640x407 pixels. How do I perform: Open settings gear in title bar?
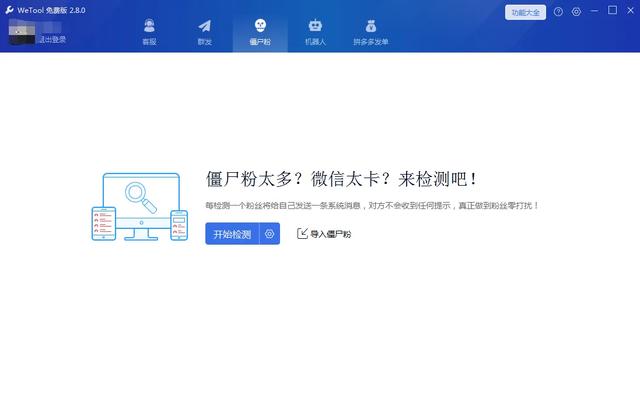[x=576, y=12]
